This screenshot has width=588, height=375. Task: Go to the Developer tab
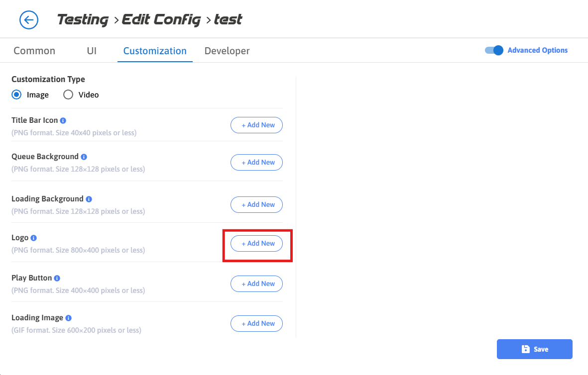point(227,51)
